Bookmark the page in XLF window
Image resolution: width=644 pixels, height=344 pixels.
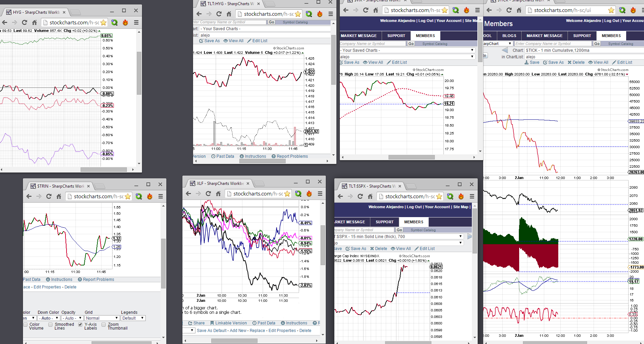pyautogui.click(x=287, y=194)
